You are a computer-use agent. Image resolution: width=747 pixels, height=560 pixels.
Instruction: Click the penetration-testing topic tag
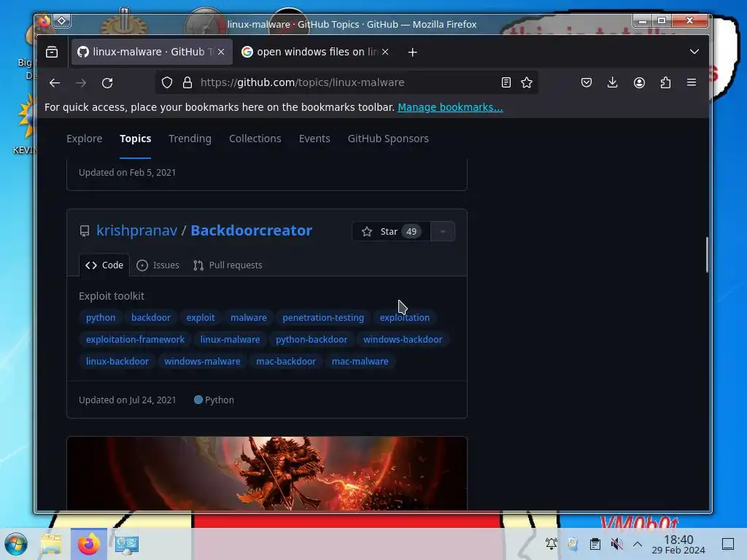[323, 318]
